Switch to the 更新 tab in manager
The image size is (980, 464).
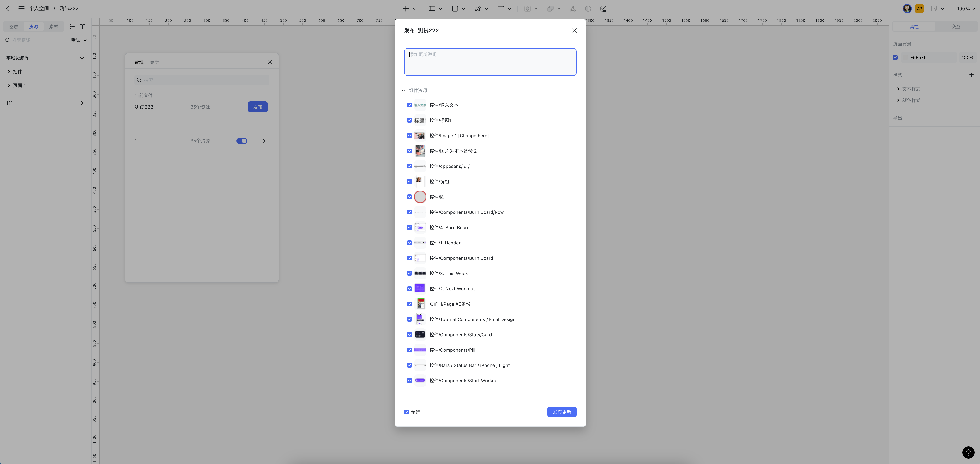[x=154, y=62]
